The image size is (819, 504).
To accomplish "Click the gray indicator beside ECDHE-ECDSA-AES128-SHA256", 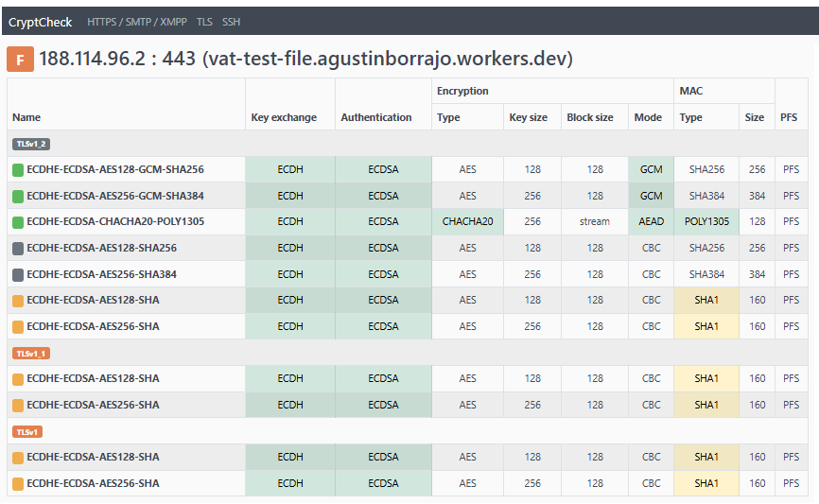I will [18, 248].
